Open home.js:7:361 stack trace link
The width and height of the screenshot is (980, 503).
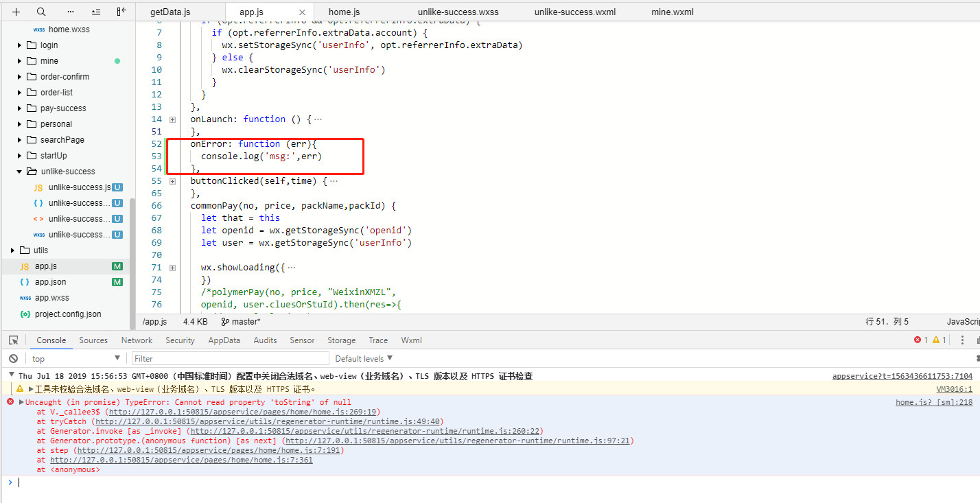tap(181, 460)
